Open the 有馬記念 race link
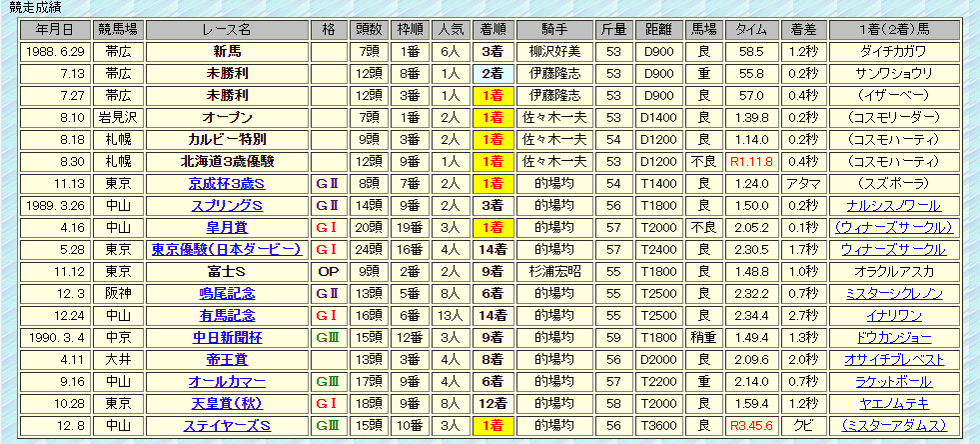 (x=226, y=315)
